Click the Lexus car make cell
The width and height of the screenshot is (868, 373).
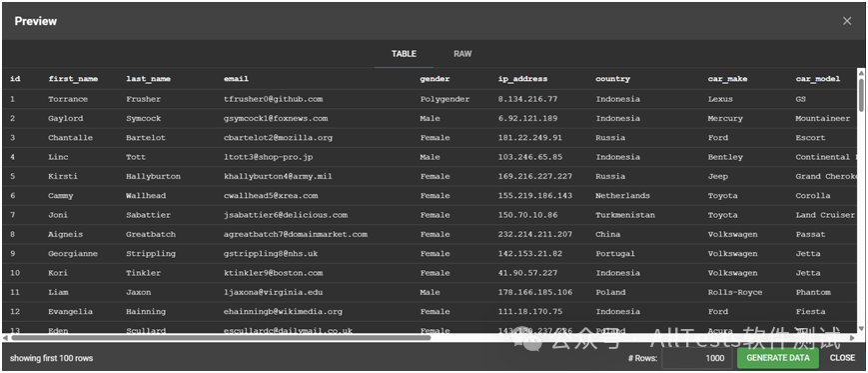click(x=720, y=99)
